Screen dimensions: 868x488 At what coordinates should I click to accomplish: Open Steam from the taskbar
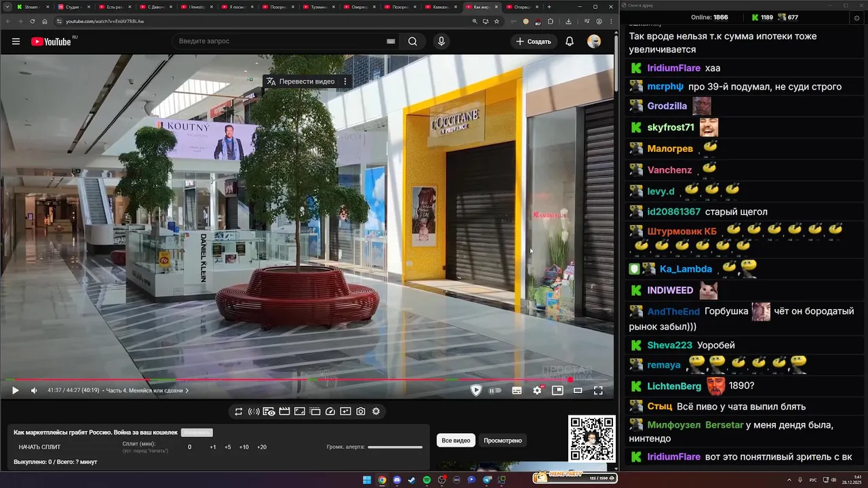(412, 480)
